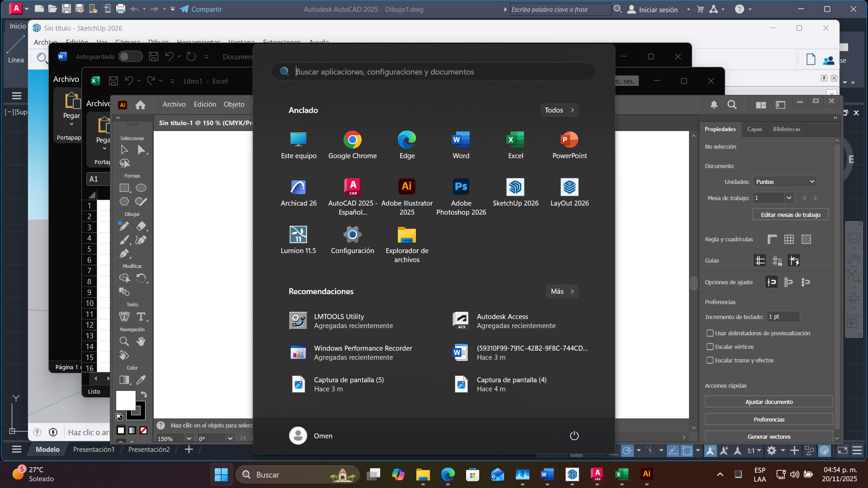This screenshot has width=868, height=488.
Task: Switch to the Bibliotecas tab
Action: [787, 129]
